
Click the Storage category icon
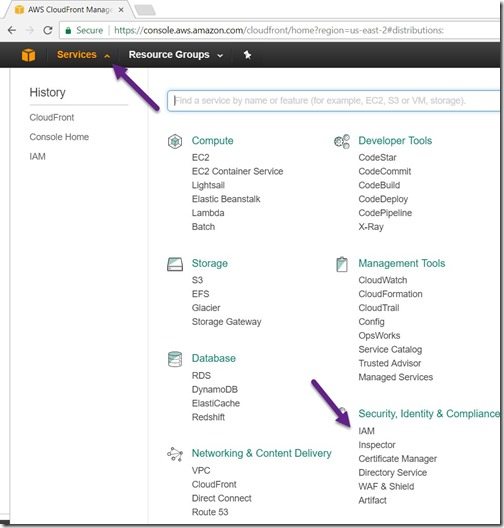[175, 264]
